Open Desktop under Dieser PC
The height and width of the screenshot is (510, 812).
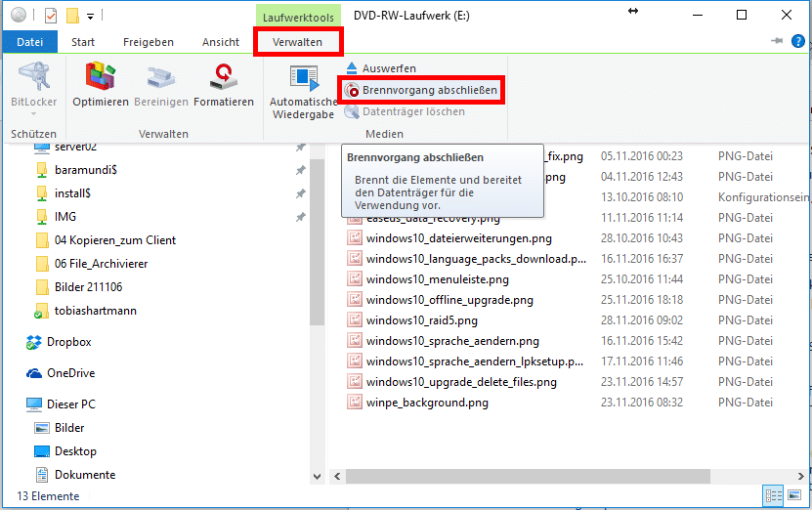(75, 451)
